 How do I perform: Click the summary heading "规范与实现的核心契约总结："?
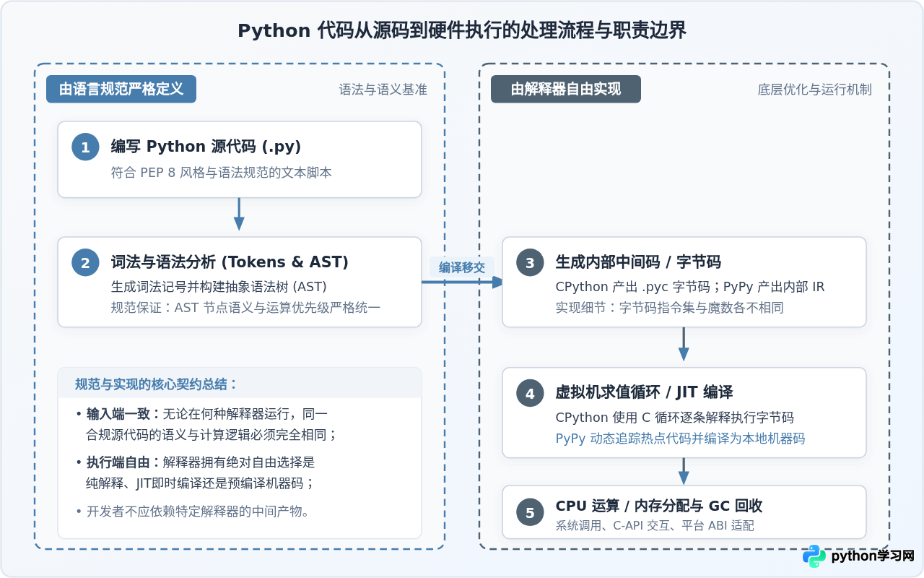pyautogui.click(x=156, y=384)
